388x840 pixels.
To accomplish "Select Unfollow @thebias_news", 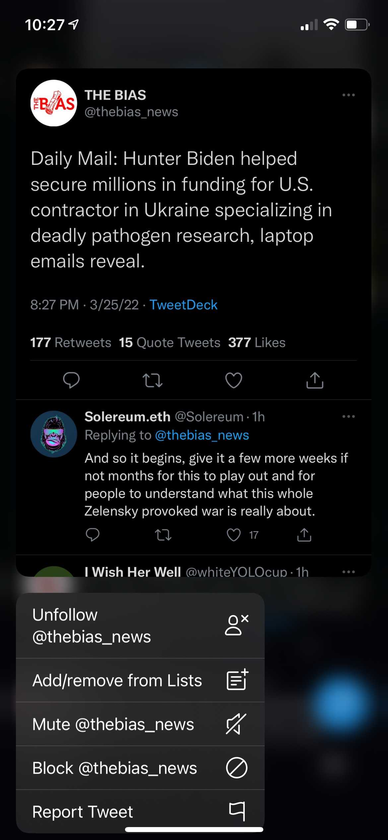I will pyautogui.click(x=140, y=626).
